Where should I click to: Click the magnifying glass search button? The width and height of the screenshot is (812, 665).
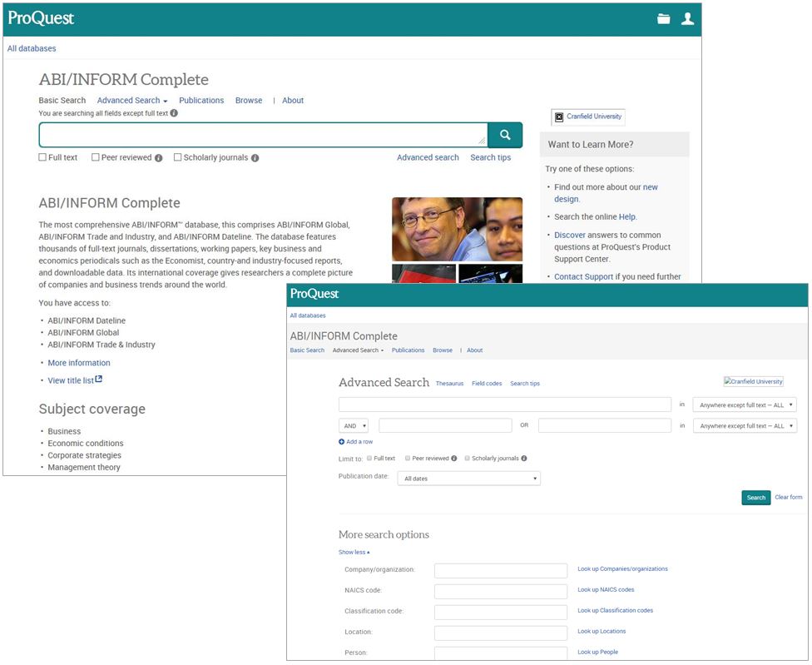pyautogui.click(x=504, y=135)
